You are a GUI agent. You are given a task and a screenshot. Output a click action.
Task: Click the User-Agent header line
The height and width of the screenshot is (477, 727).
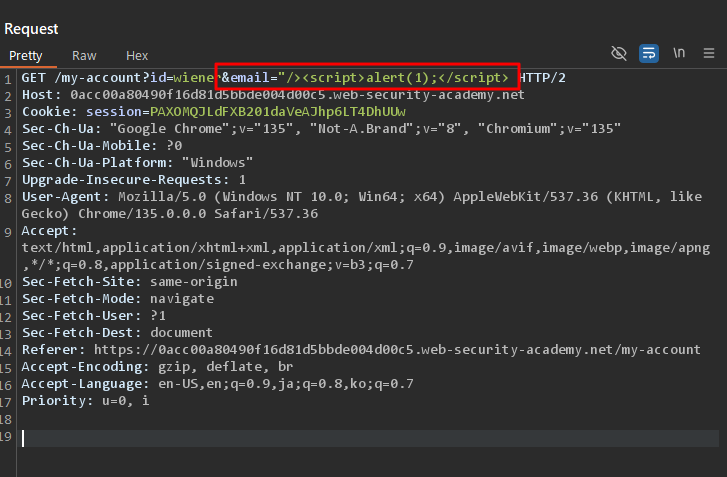362,197
